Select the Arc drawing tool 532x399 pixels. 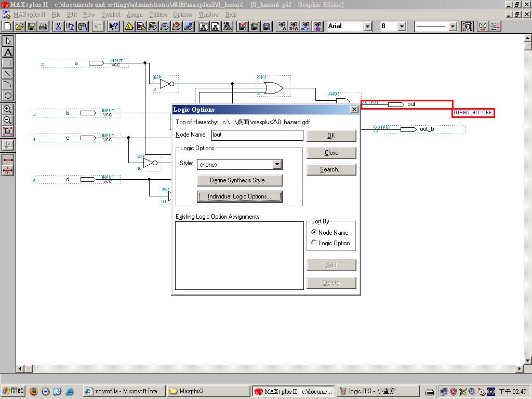[x=8, y=85]
